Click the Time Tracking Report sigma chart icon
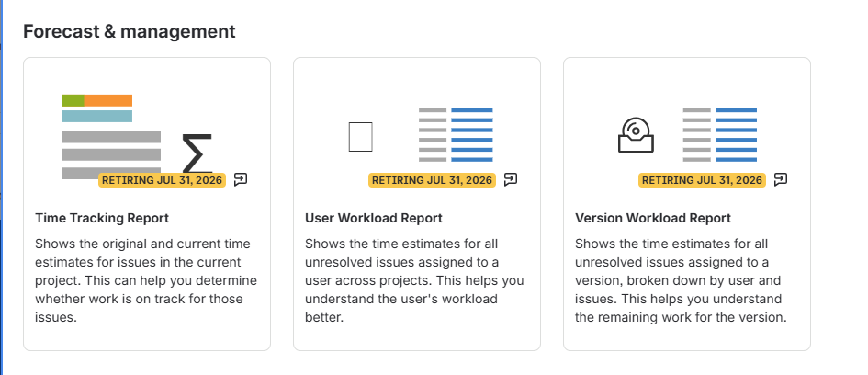This screenshot has width=868, height=375. click(x=197, y=153)
